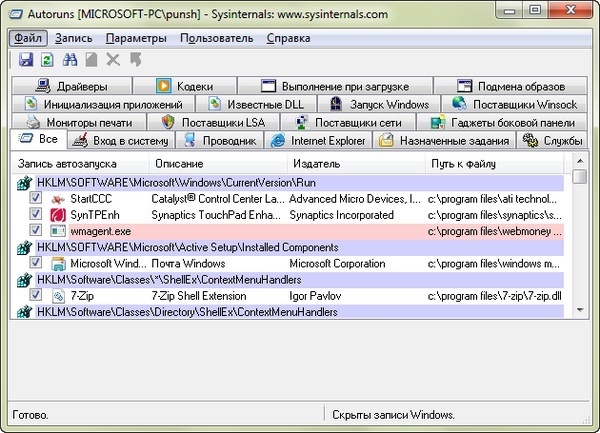This screenshot has height=433, width=600.
Task: Click the Jump to entry toolbar icon
Action: [x=135, y=61]
